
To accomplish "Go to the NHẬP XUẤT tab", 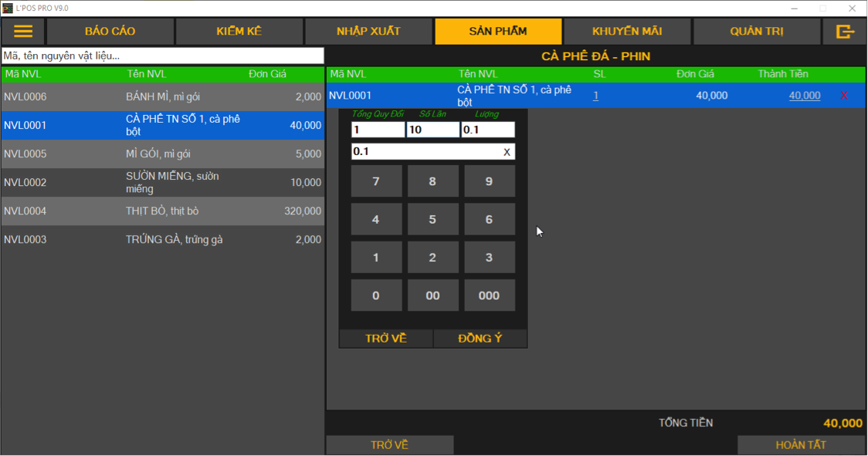I will (368, 32).
